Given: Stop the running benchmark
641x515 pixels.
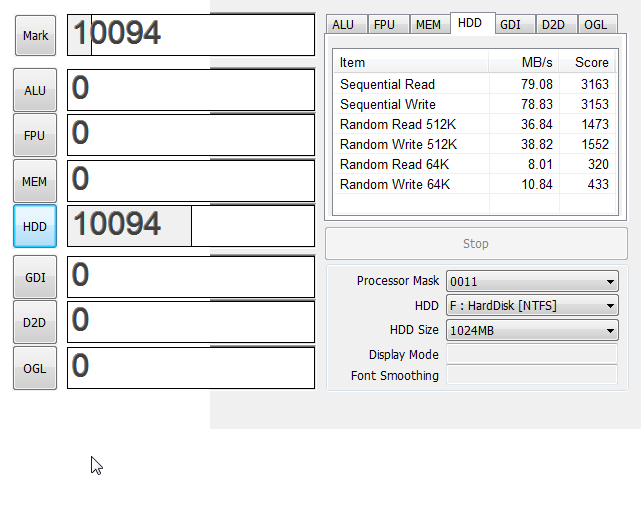Looking at the screenshot, I should point(476,244).
